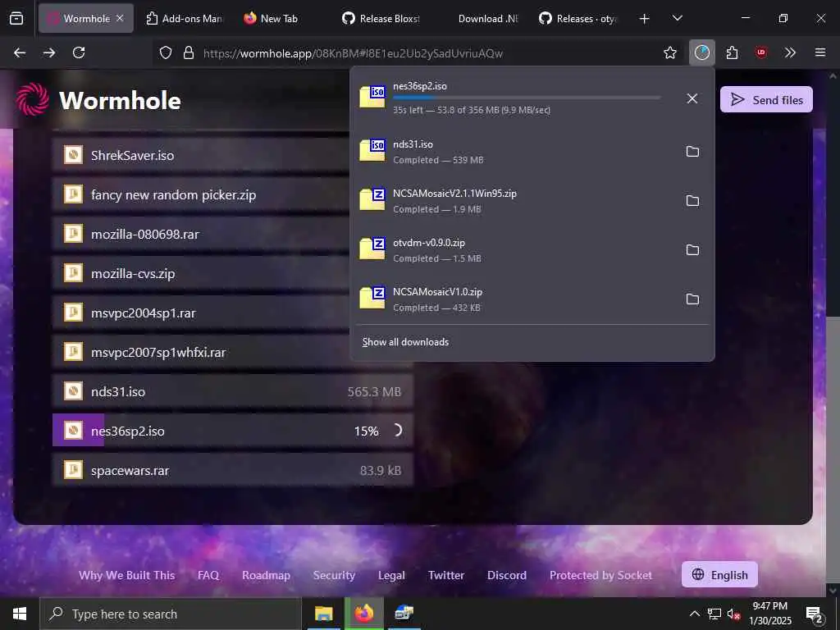Open the Legal footer link

(x=391, y=575)
